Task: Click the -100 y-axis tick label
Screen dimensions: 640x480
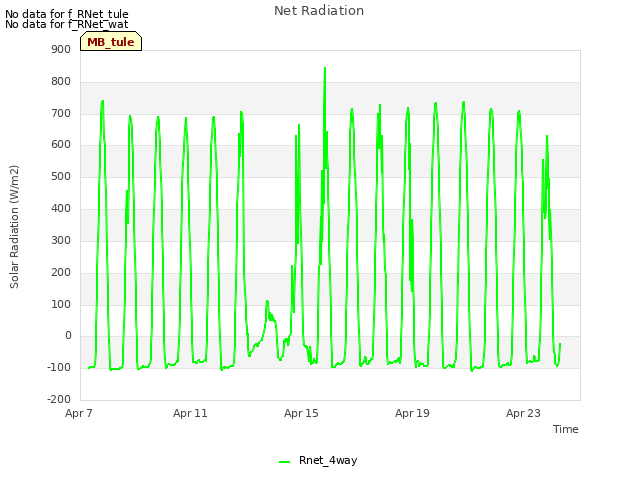Action: tap(59, 367)
